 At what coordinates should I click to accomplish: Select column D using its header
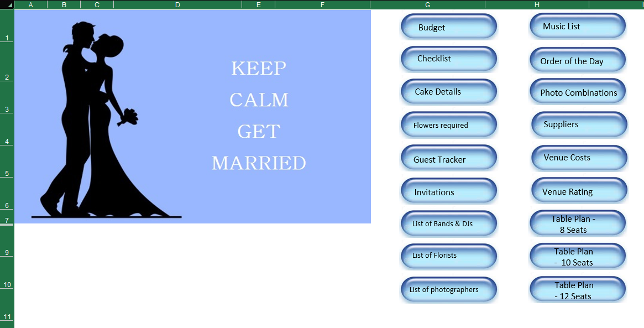[x=177, y=4]
